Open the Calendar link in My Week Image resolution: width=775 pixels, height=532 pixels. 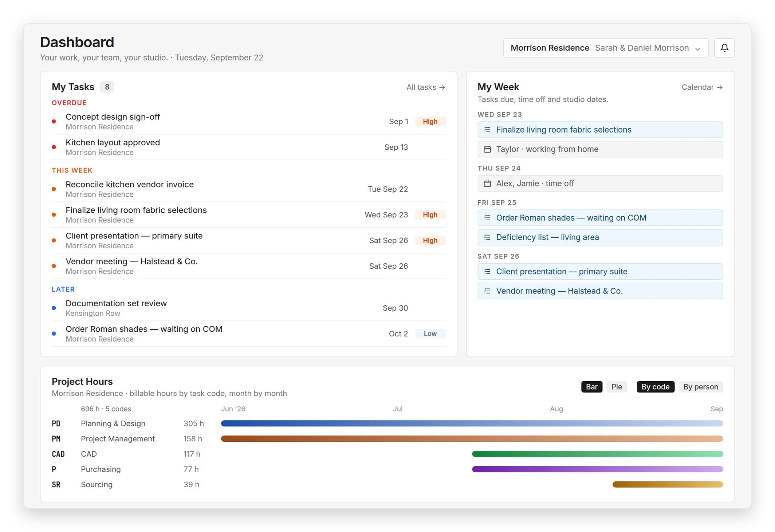[702, 87]
